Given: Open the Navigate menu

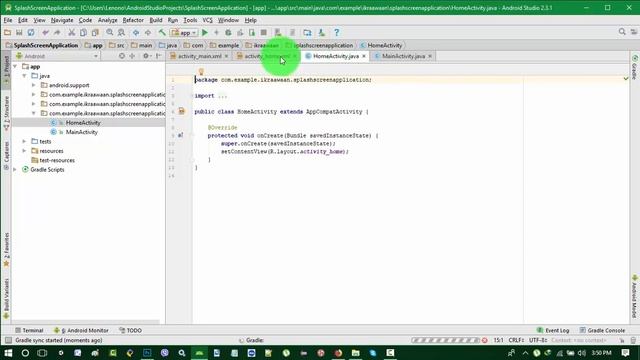Looking at the screenshot, I should coord(62,20).
